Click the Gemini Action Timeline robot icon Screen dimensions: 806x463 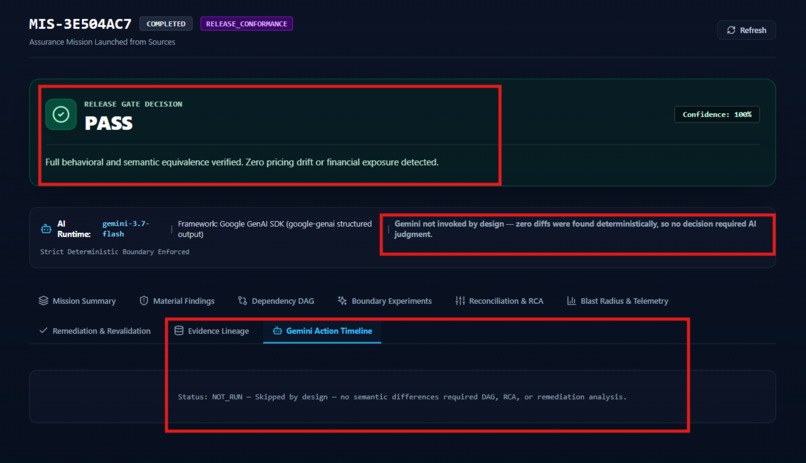[x=277, y=331]
